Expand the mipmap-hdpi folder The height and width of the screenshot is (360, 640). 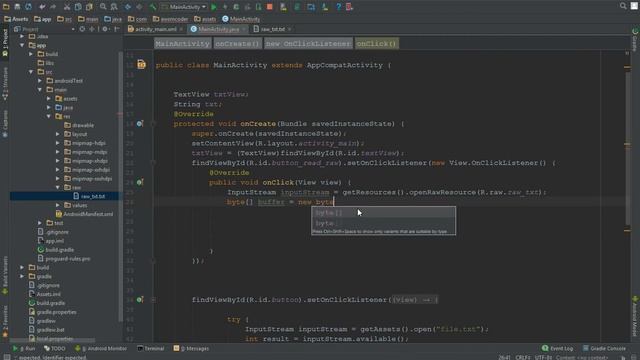click(58, 143)
